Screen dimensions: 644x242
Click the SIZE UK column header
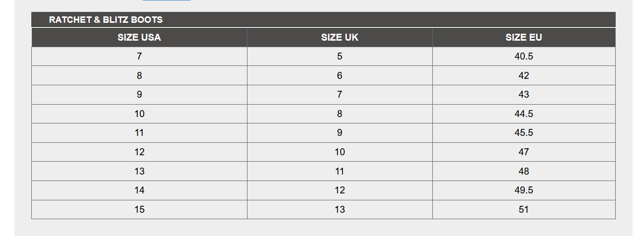[340, 37]
